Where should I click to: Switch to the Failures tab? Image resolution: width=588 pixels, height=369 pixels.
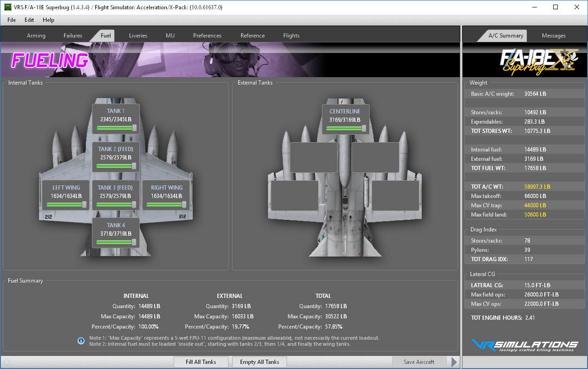pyautogui.click(x=73, y=36)
